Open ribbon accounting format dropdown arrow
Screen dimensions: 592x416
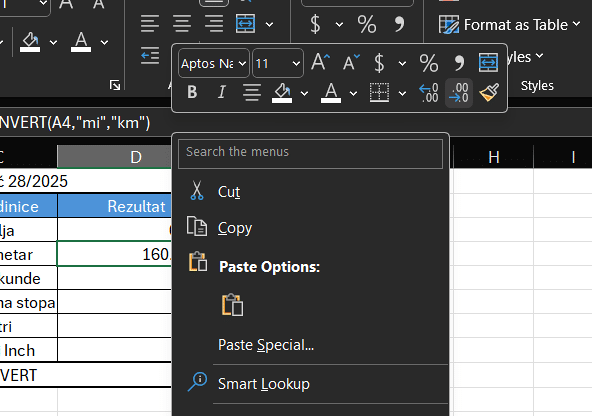pyautogui.click(x=339, y=25)
